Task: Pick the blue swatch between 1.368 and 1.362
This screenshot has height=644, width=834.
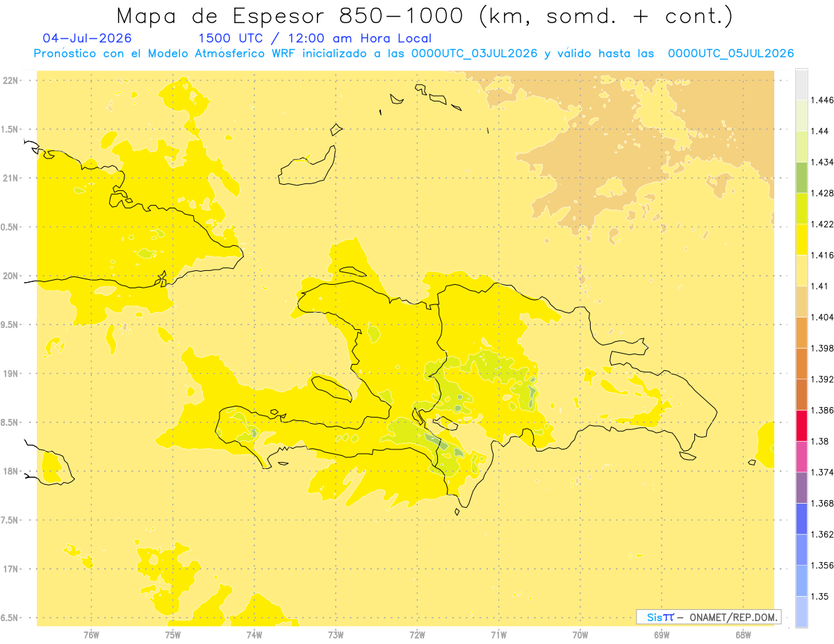Action: click(x=801, y=518)
